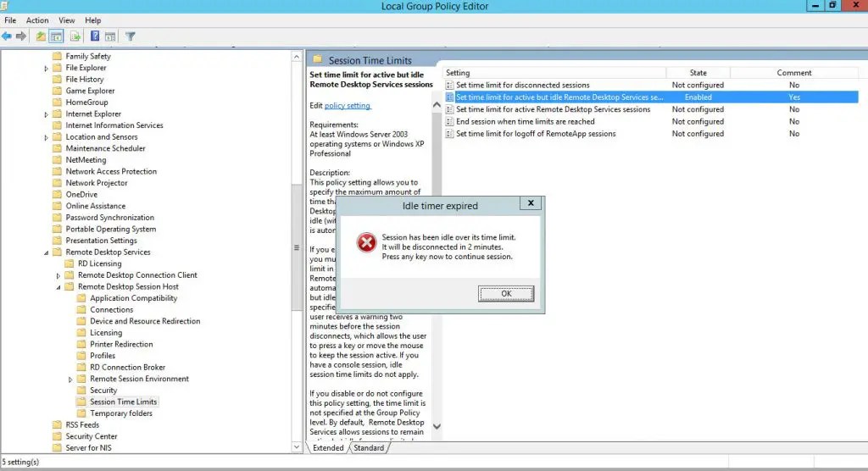Screen dimensions: 868x471
Task: Click the Up one level folder icon
Action: (x=41, y=36)
